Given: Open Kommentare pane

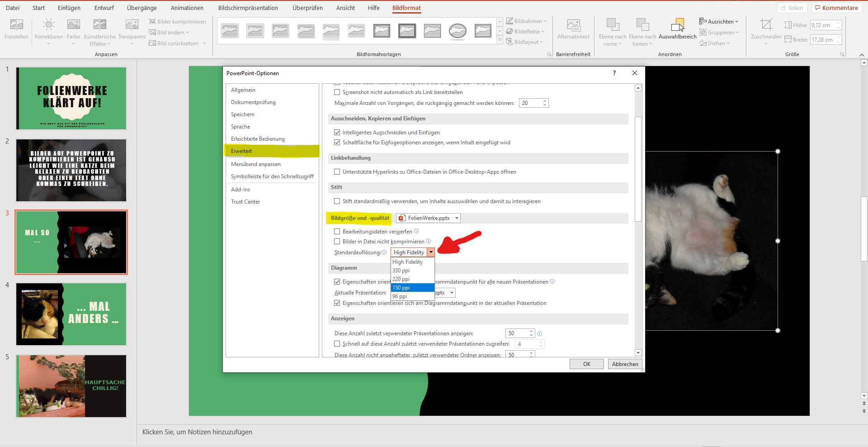Looking at the screenshot, I should pyautogui.click(x=836, y=8).
